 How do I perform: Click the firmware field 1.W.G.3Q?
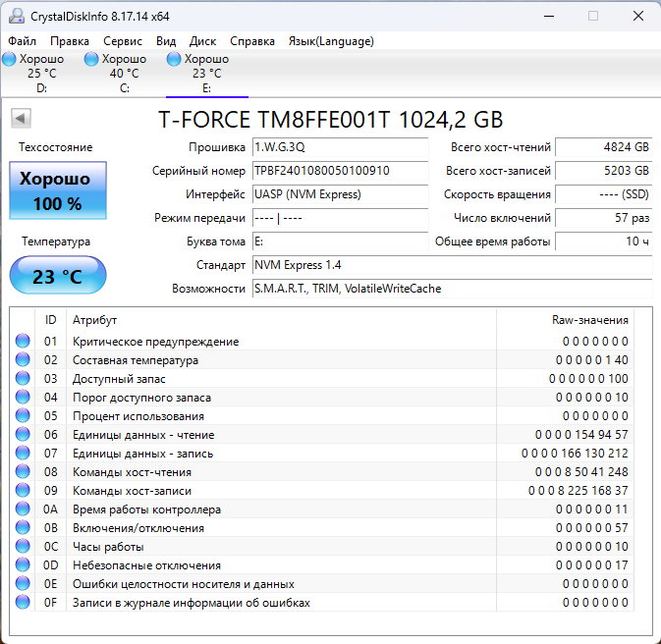pos(340,147)
